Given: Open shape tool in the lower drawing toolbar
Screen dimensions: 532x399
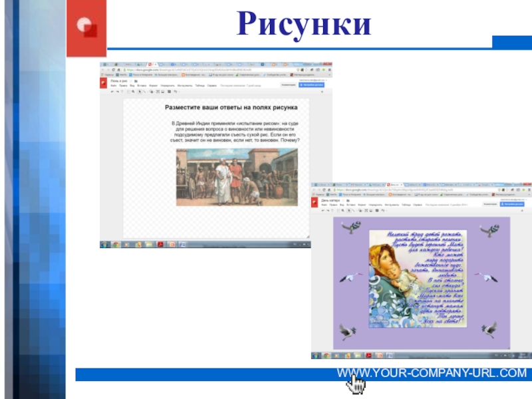Looking at the screenshot, I should click(x=360, y=210).
